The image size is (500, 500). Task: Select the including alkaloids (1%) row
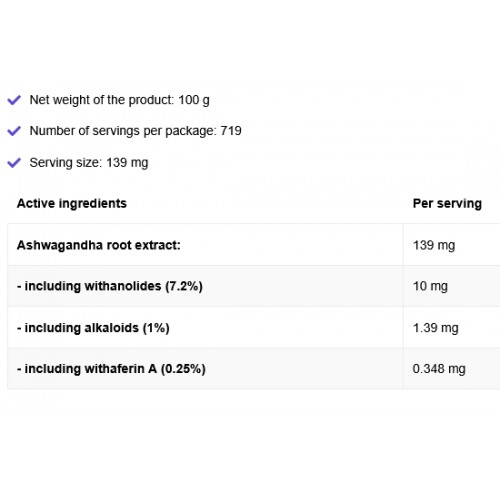coord(253,327)
